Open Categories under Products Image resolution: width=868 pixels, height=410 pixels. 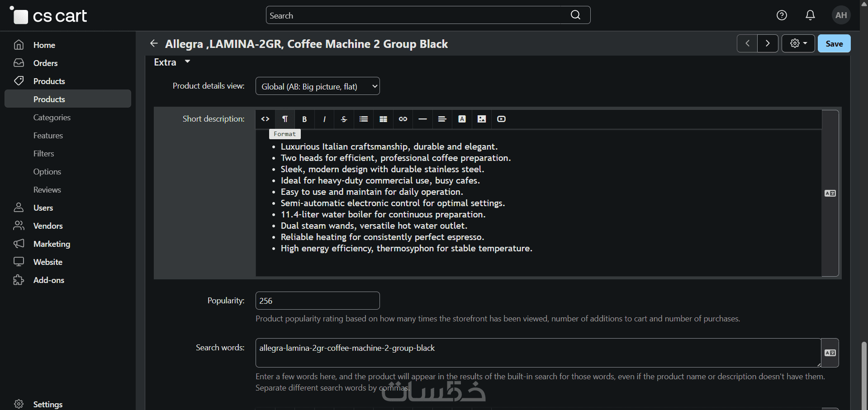[x=52, y=117]
